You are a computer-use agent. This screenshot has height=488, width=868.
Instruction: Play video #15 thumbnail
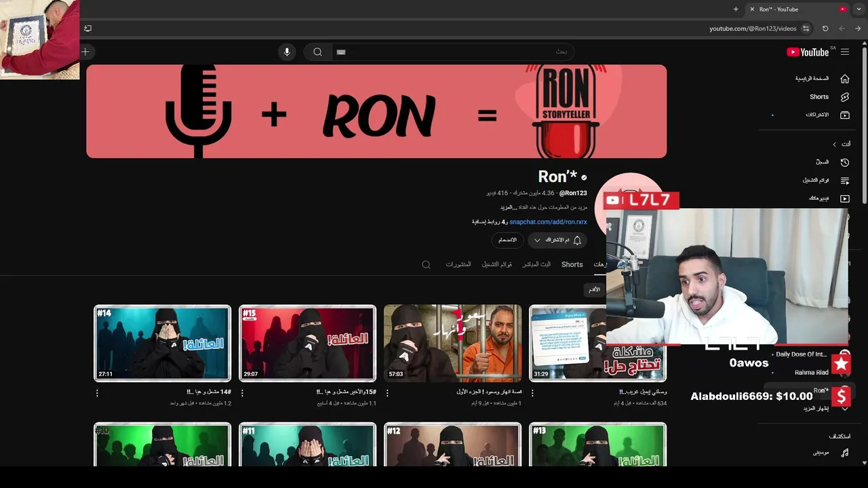pyautogui.click(x=307, y=343)
